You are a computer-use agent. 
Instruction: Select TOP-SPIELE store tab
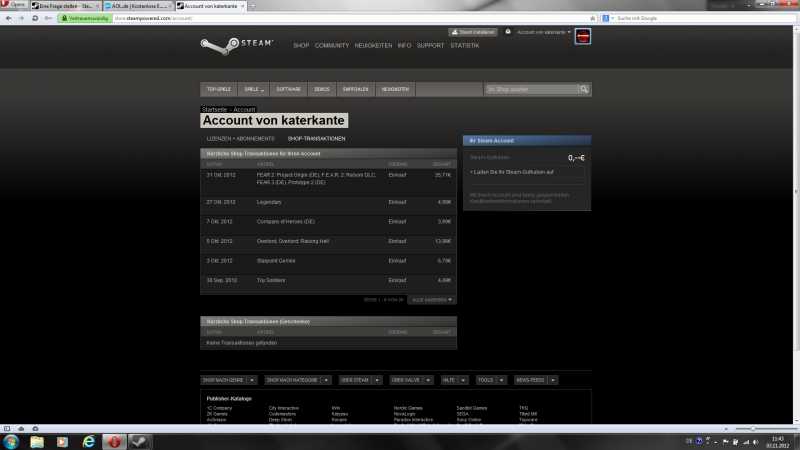coord(219,89)
